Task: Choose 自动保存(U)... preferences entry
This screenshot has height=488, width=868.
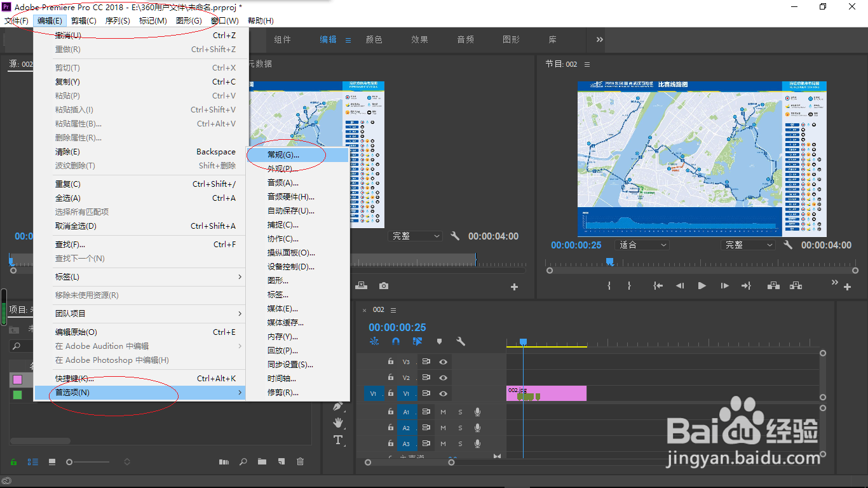Action: 297,211
